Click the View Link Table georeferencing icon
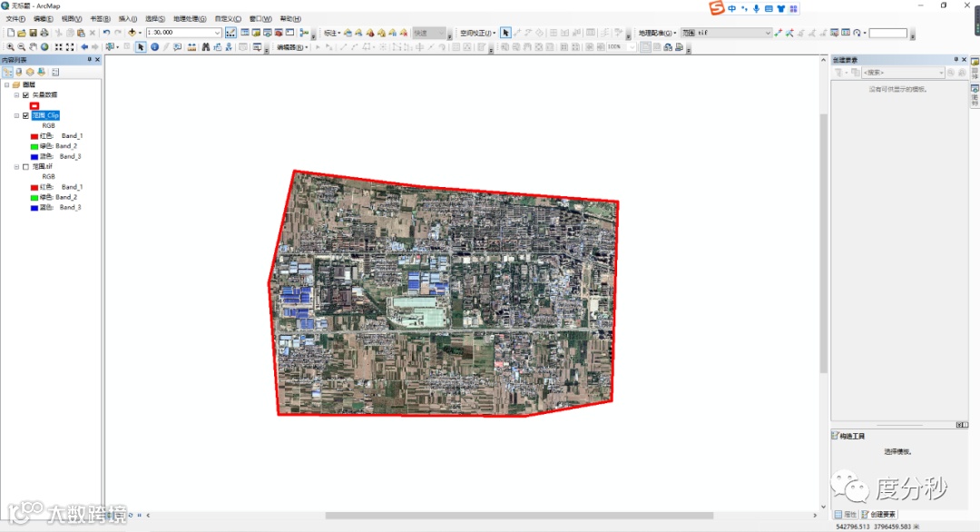 [x=846, y=33]
